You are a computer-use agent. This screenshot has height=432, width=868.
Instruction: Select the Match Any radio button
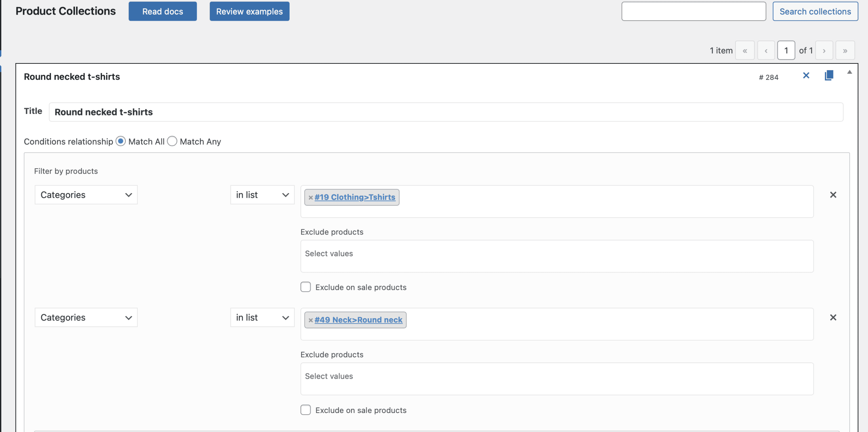click(172, 141)
